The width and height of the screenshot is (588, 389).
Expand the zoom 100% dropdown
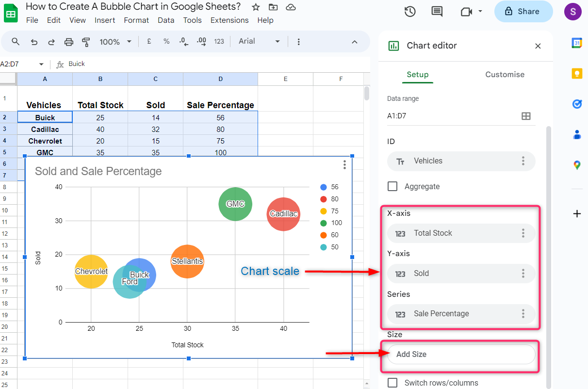(x=115, y=42)
